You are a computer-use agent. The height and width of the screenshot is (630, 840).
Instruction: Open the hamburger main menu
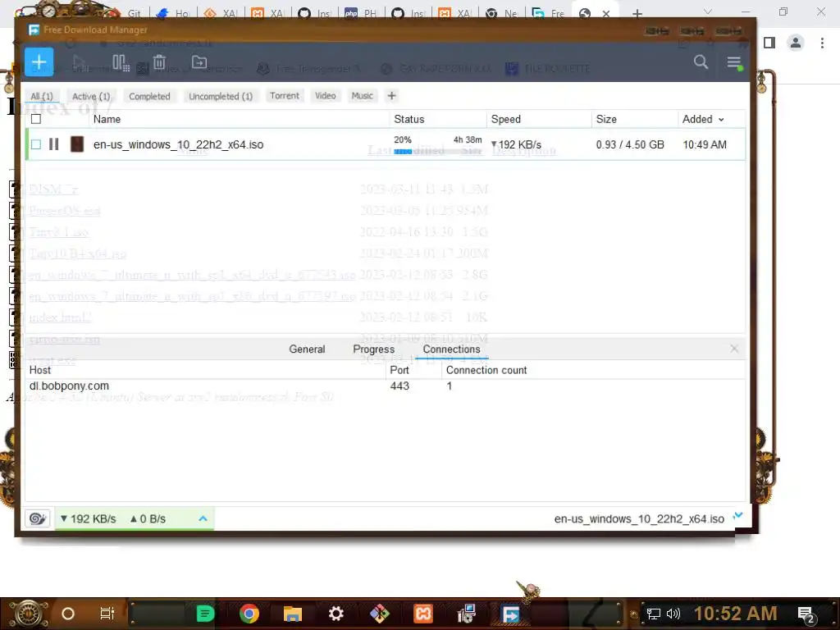click(734, 62)
